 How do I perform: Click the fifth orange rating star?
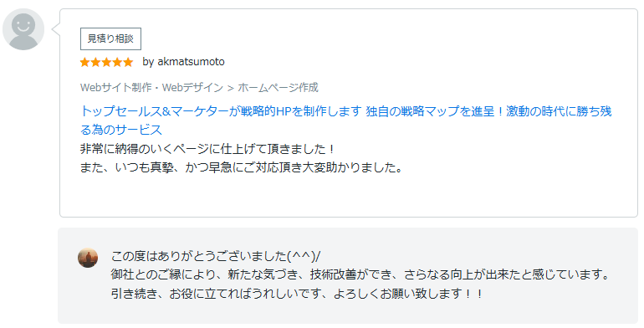click(128, 62)
